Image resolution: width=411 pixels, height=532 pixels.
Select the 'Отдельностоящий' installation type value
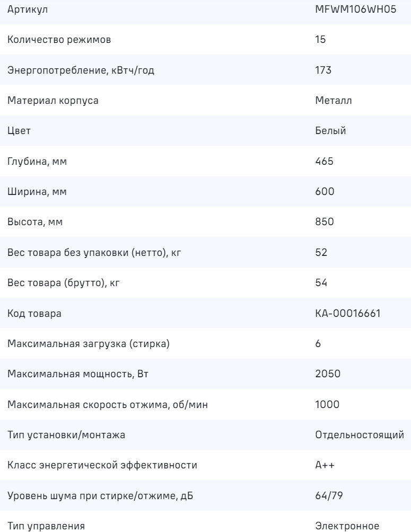[x=360, y=434]
